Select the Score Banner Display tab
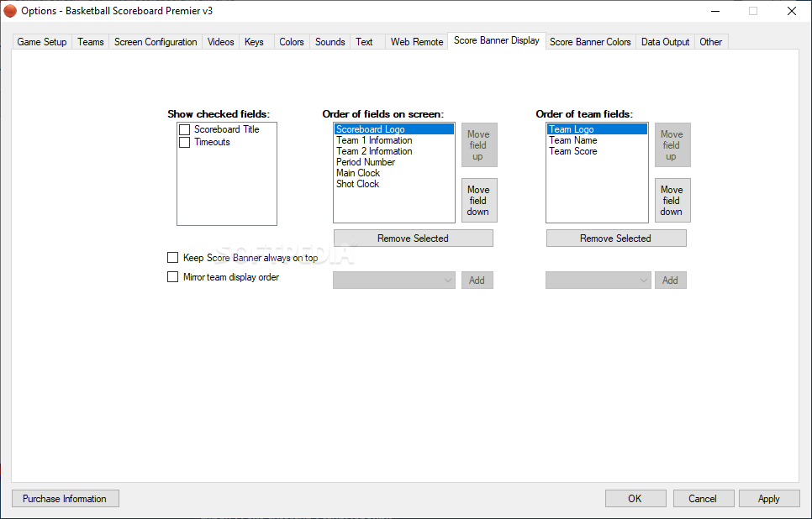Viewport: 812px width, 519px height. (497, 40)
